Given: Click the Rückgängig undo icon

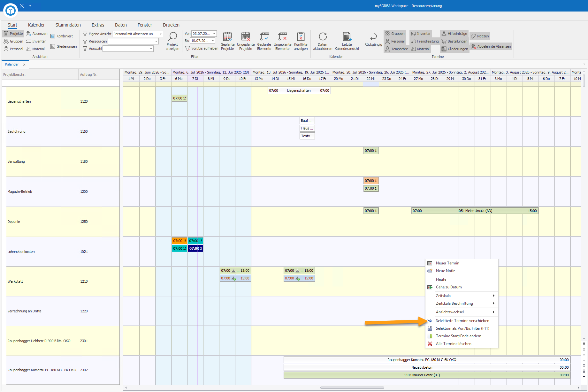Looking at the screenshot, I should [373, 36].
